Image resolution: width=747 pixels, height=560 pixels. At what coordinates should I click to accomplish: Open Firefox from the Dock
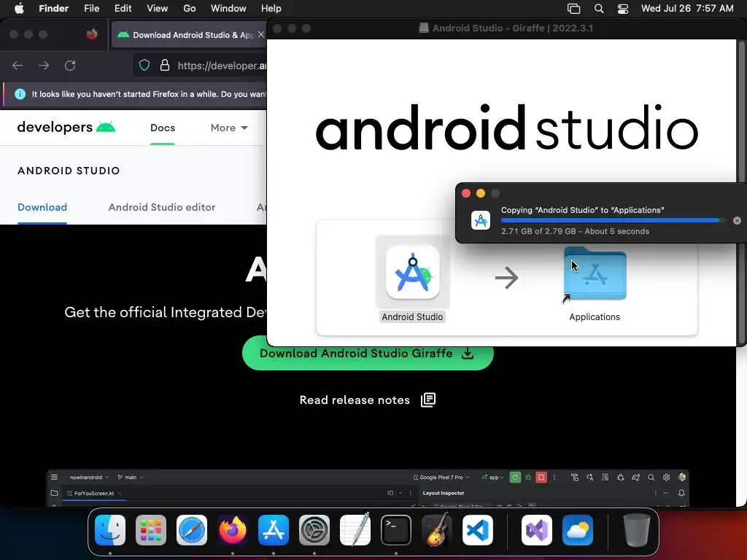[233, 530]
